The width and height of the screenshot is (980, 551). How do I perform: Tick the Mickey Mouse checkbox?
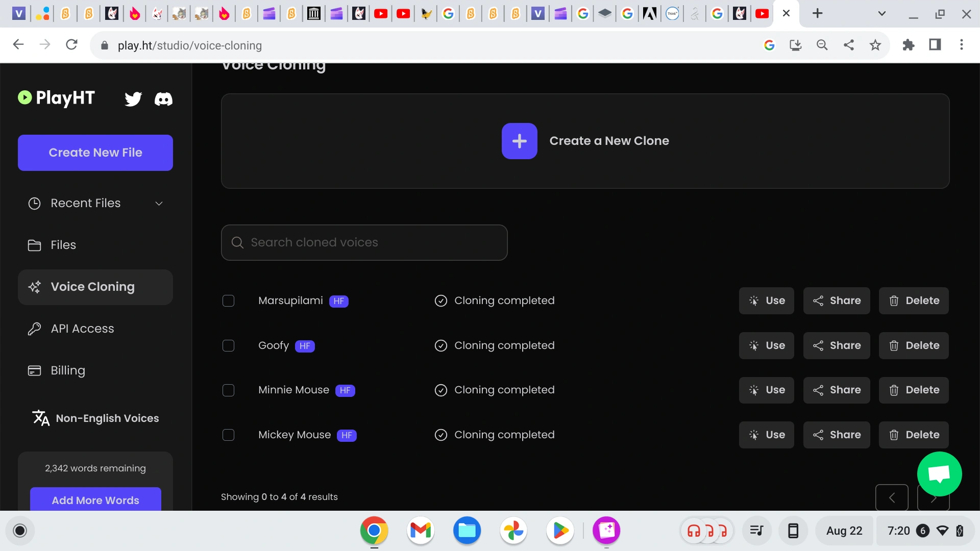coord(228,435)
